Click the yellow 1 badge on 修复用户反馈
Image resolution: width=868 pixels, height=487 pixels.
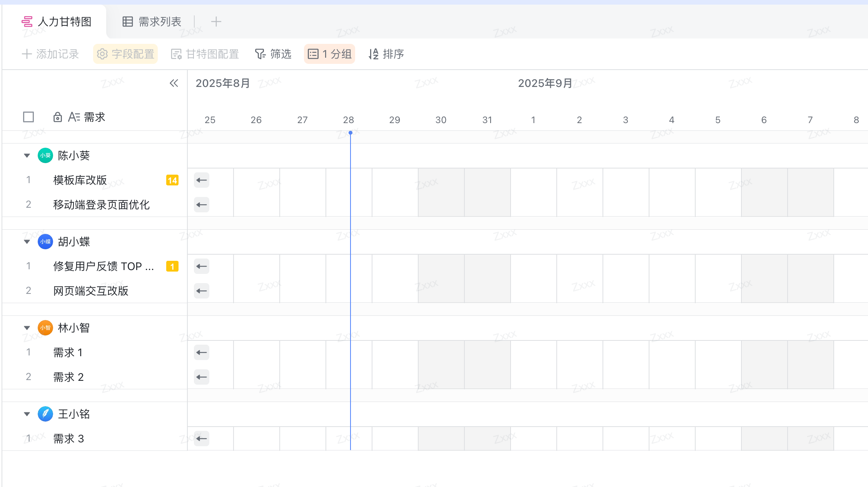coord(172,266)
